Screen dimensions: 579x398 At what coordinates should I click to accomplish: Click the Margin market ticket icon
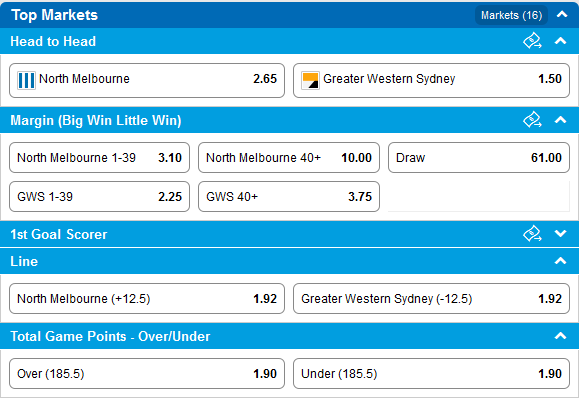532,120
